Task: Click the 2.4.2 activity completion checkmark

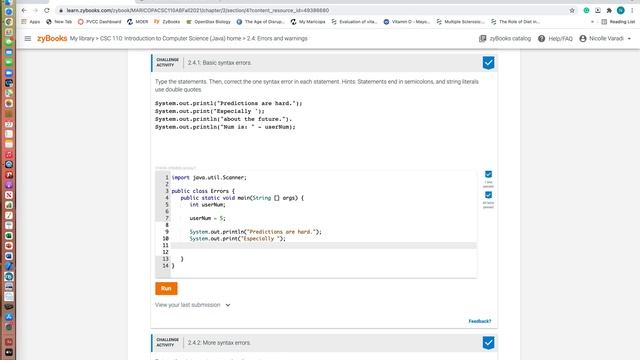Action: [488, 343]
